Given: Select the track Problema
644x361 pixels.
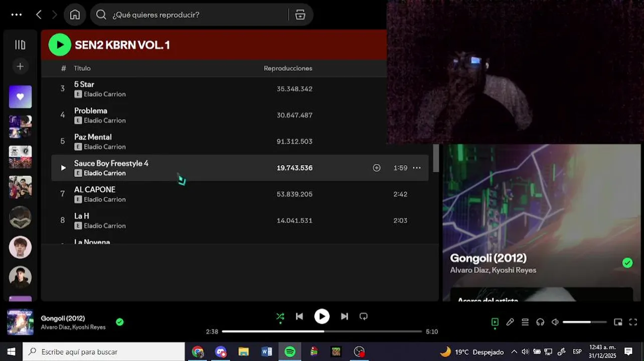Looking at the screenshot, I should (240, 115).
